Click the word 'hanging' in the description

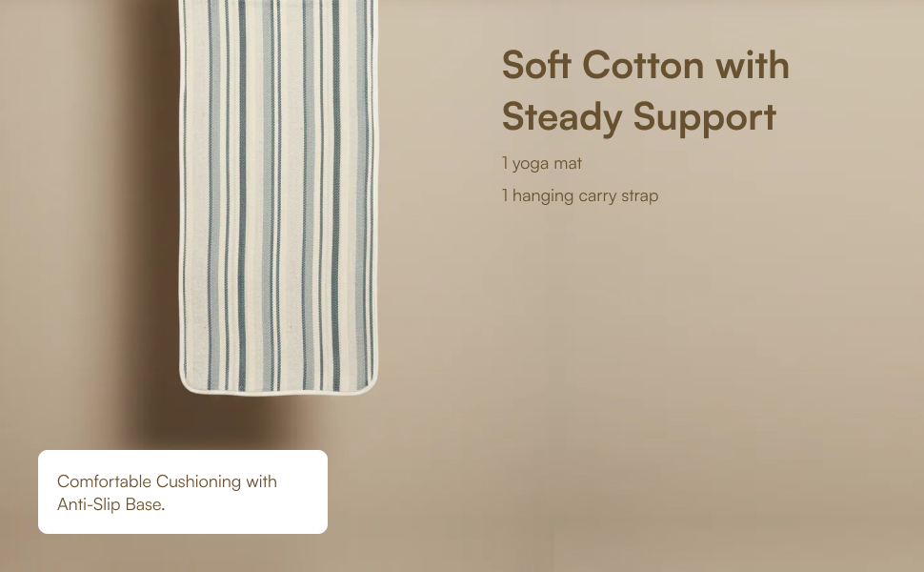(543, 196)
